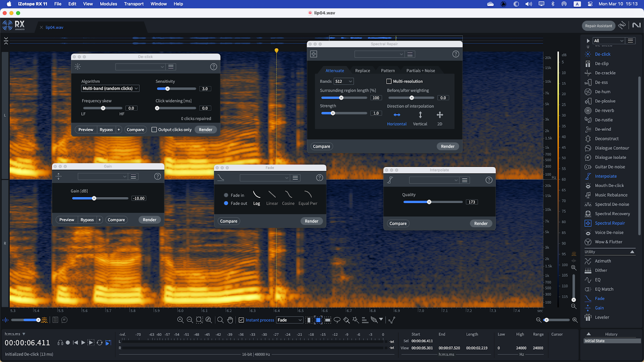Open the Instant process mode dropdown

(x=289, y=320)
